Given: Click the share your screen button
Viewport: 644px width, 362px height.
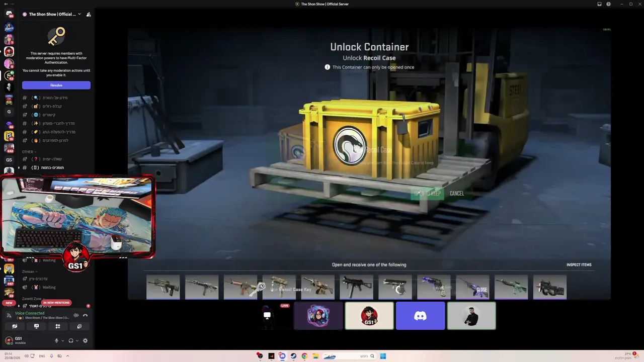Looking at the screenshot, I should 36,326.
